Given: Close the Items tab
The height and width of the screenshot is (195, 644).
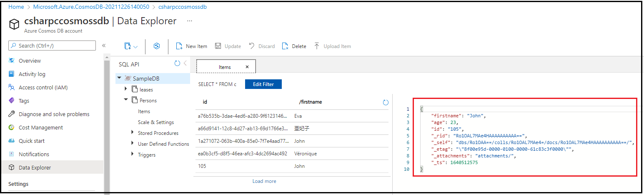Looking at the screenshot, I should 247,67.
